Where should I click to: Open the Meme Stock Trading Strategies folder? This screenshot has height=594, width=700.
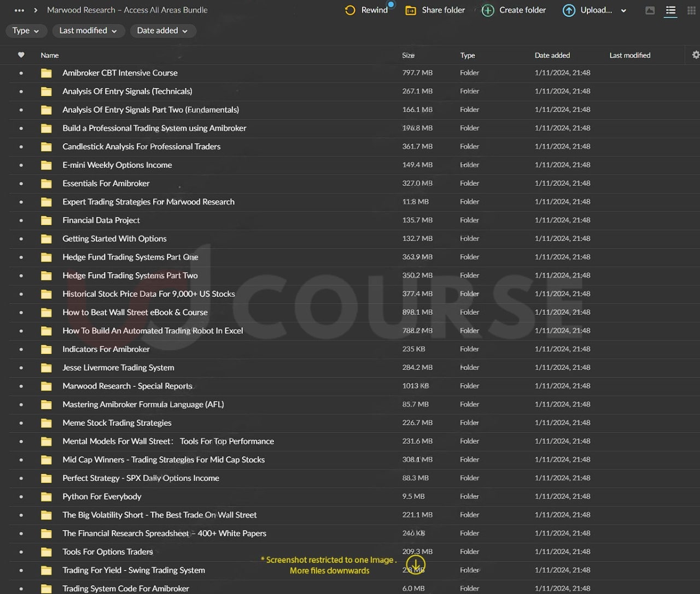[x=116, y=423]
